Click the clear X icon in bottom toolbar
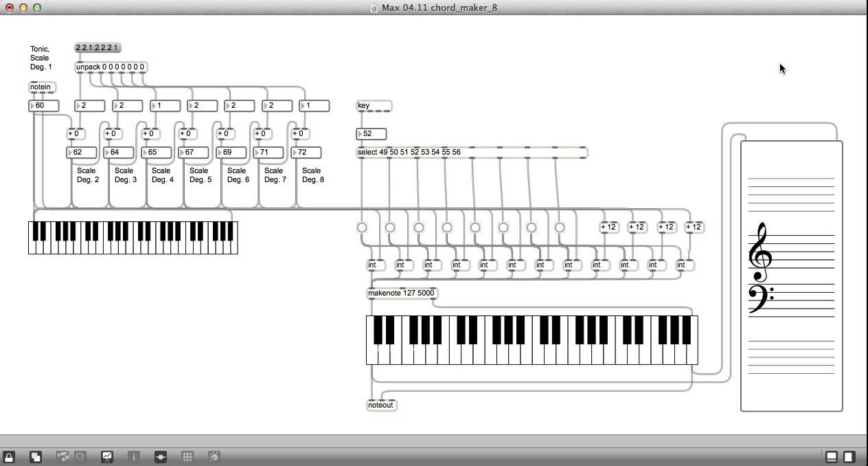Viewport: 868px width, 466px height. tap(80, 456)
